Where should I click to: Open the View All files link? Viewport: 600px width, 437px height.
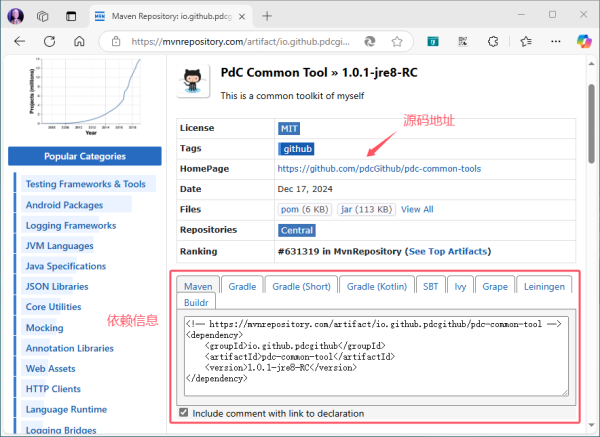(x=417, y=209)
